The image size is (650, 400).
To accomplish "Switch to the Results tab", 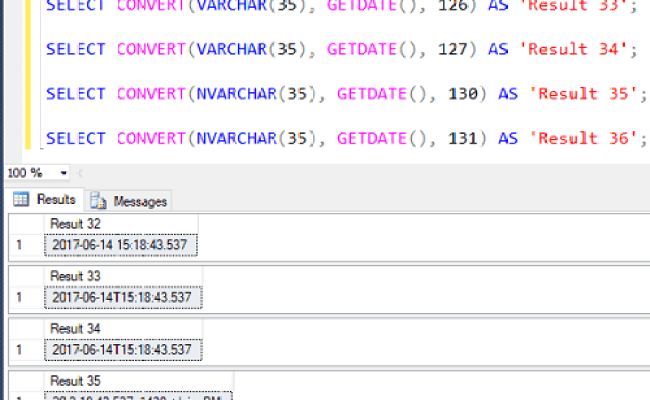I will (44, 200).
